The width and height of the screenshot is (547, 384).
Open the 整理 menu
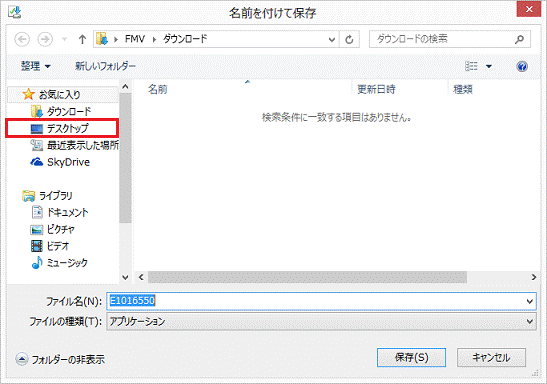pos(36,66)
